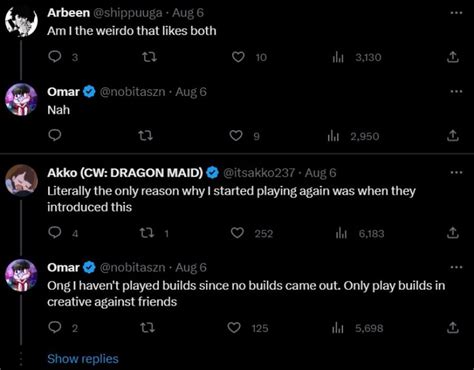Open Akko's profile picture
474x370 pixels.
click(x=21, y=180)
